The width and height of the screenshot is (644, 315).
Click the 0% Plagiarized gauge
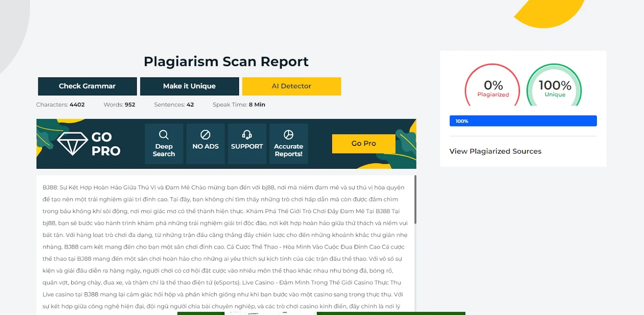coord(493,85)
